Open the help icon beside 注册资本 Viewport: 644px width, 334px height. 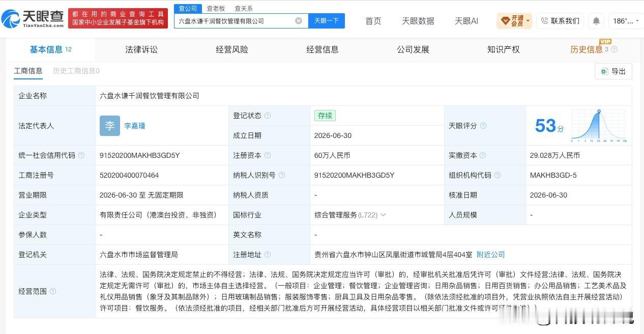click(x=268, y=155)
